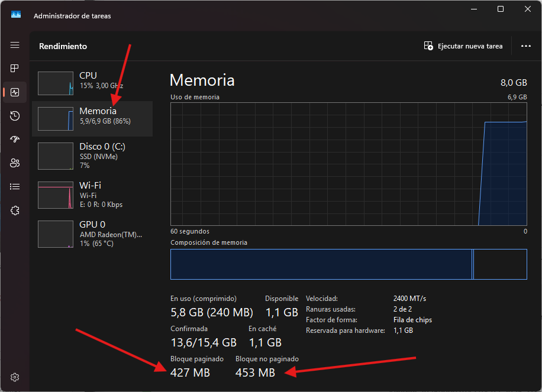Open App history page icon
The image size is (542, 392).
(15, 116)
